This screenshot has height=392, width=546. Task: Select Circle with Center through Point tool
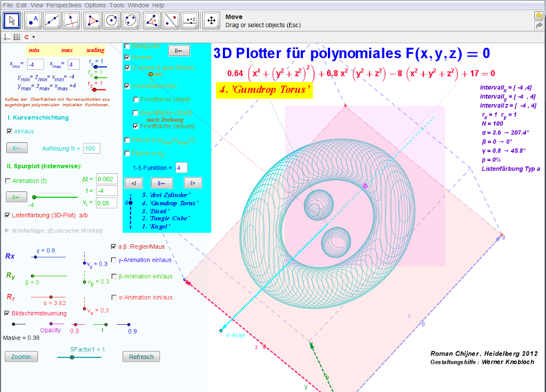pyautogui.click(x=112, y=21)
